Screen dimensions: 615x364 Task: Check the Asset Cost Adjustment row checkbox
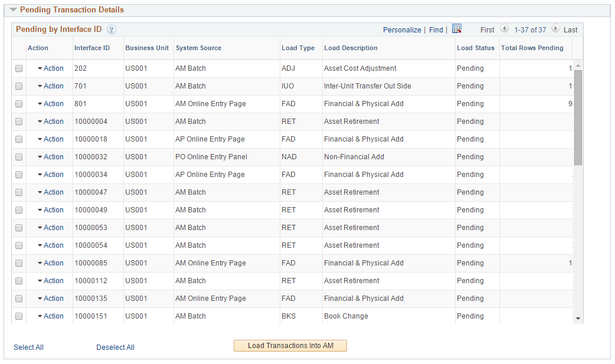point(18,68)
